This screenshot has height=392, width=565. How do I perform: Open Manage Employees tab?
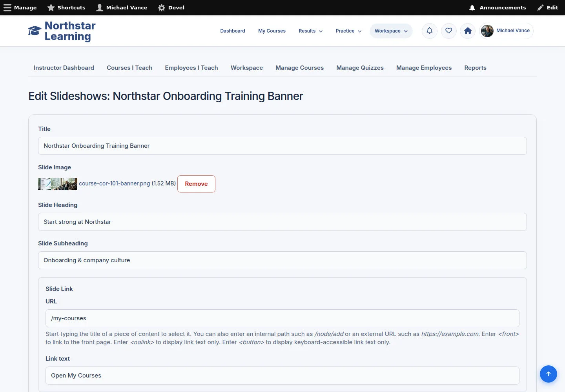point(424,68)
